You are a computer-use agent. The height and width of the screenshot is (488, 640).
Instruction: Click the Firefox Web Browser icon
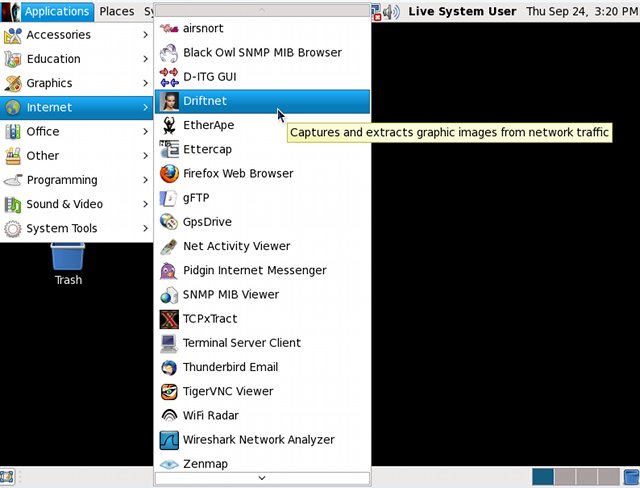[x=169, y=174]
